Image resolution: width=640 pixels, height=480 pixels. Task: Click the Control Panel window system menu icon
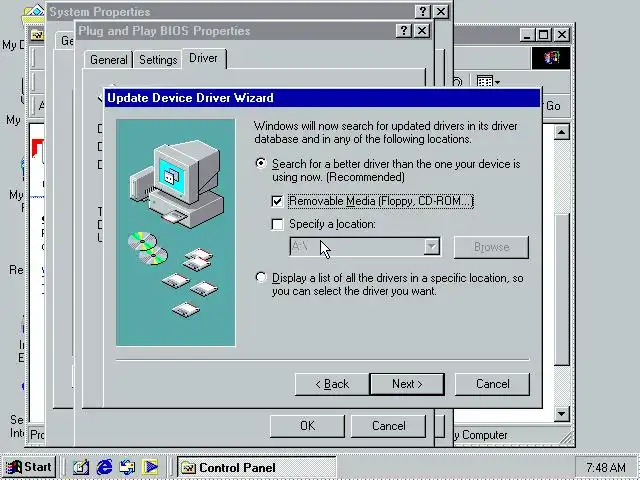click(x=37, y=35)
